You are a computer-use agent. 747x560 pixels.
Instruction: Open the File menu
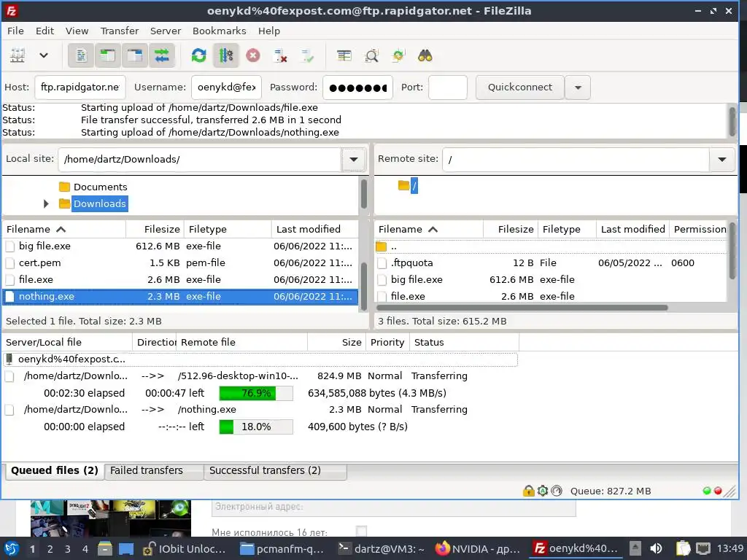point(15,31)
